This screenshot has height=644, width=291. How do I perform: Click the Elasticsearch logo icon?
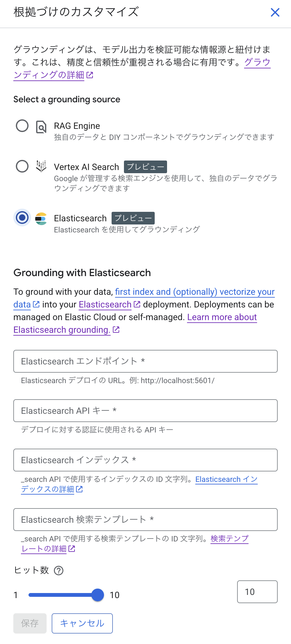41,218
